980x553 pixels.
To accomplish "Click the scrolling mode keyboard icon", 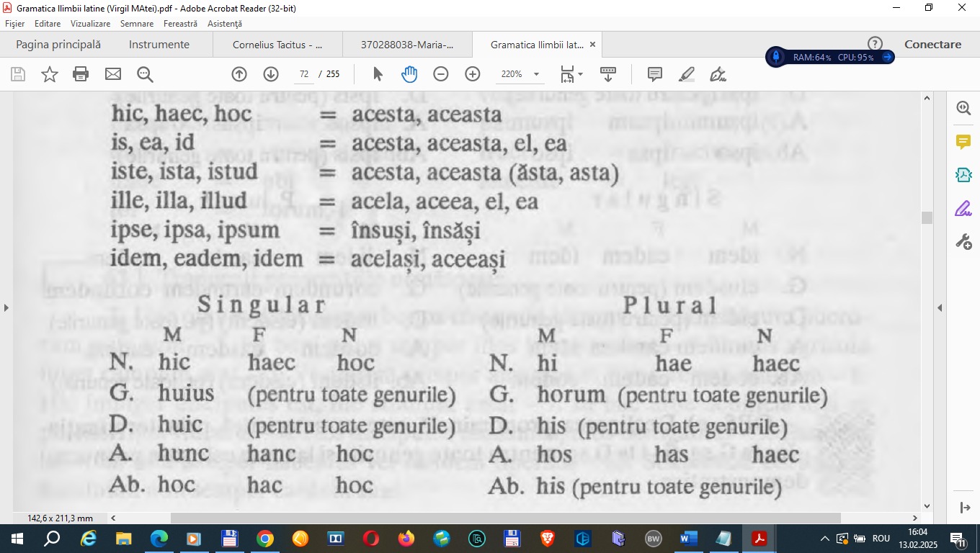I will (608, 74).
